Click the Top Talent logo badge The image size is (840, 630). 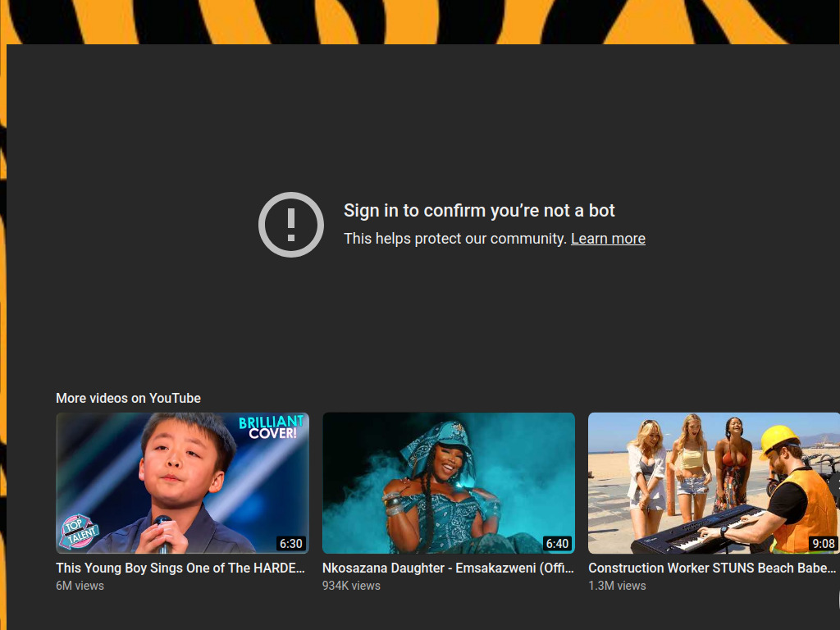[80, 531]
